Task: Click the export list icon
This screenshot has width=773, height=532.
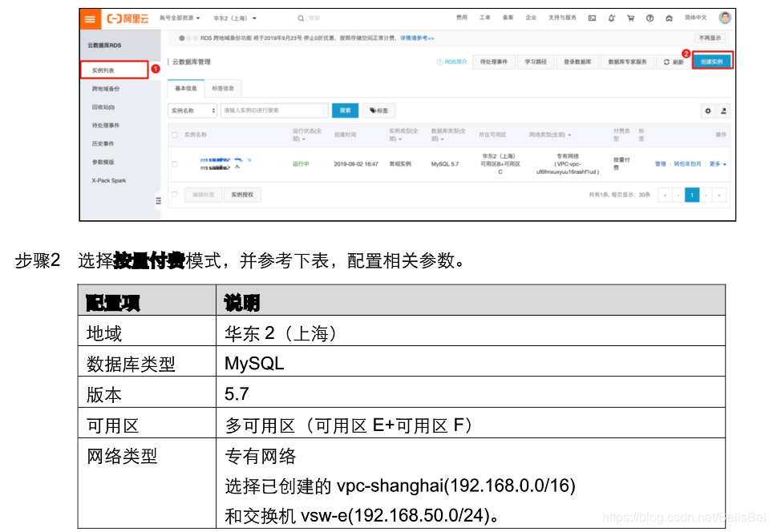Action: [723, 111]
